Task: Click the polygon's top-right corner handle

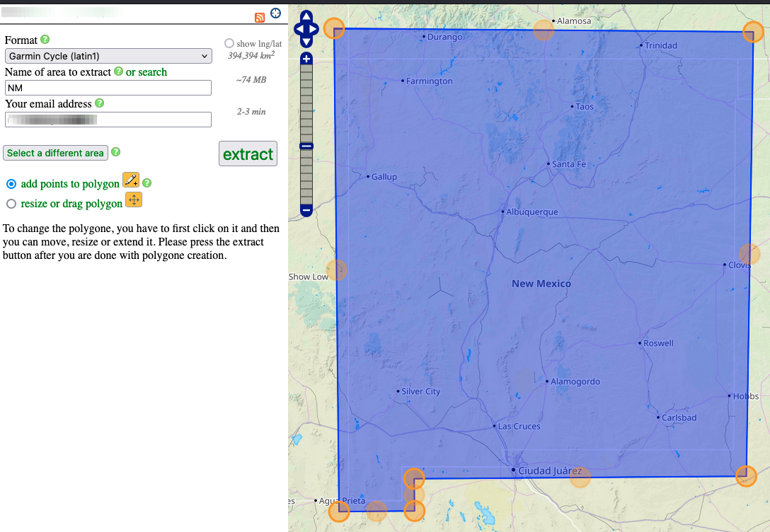Action: coord(752,32)
